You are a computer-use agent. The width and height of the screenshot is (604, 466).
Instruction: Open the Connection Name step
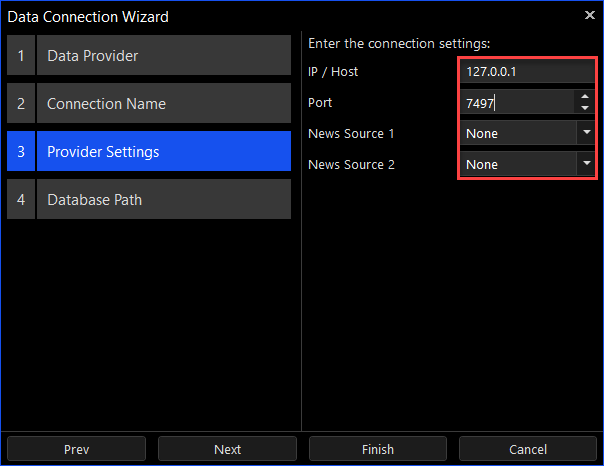(163, 104)
